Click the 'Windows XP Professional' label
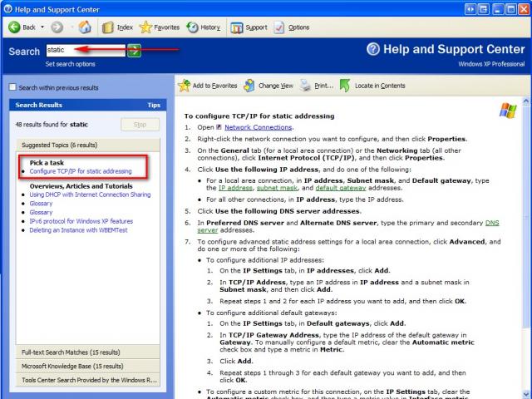The width and height of the screenshot is (532, 399). [491, 64]
